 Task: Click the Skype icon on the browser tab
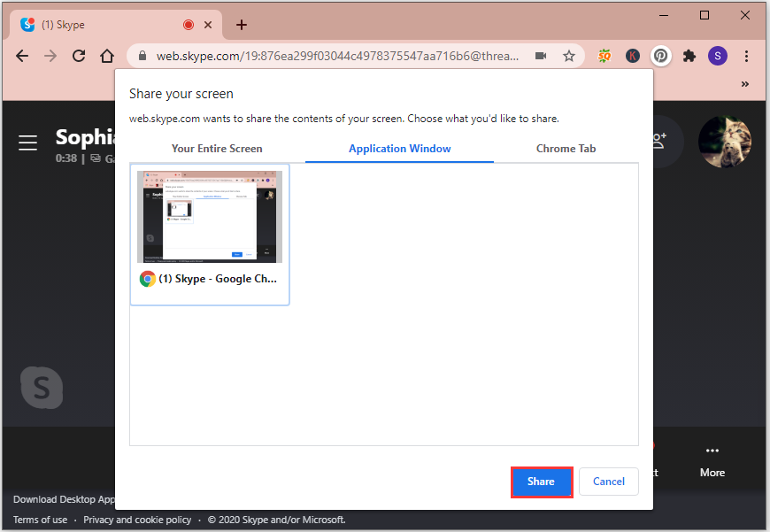coord(27,24)
